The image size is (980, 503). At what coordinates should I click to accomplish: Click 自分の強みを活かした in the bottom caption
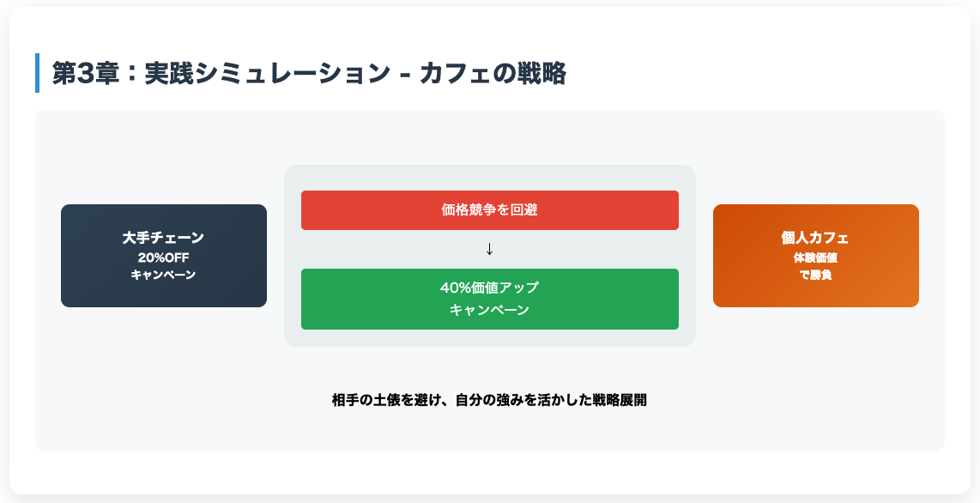point(516,400)
